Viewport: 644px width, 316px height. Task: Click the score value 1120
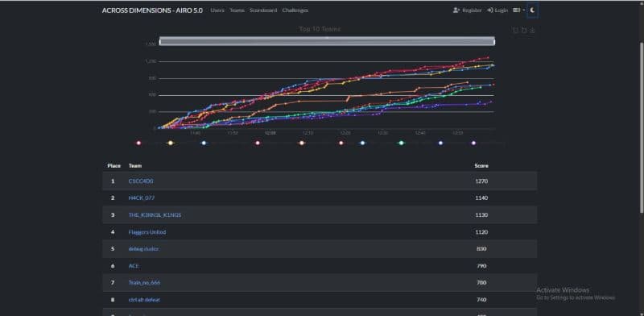[x=481, y=232]
